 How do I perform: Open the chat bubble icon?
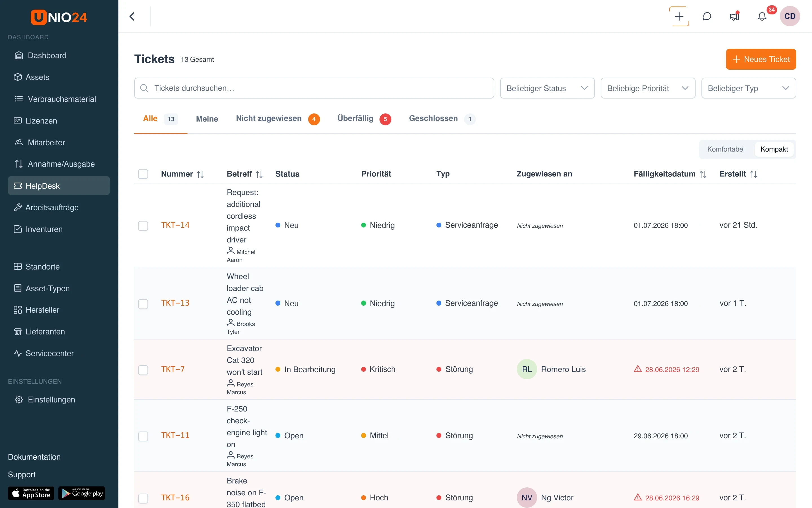tap(707, 16)
